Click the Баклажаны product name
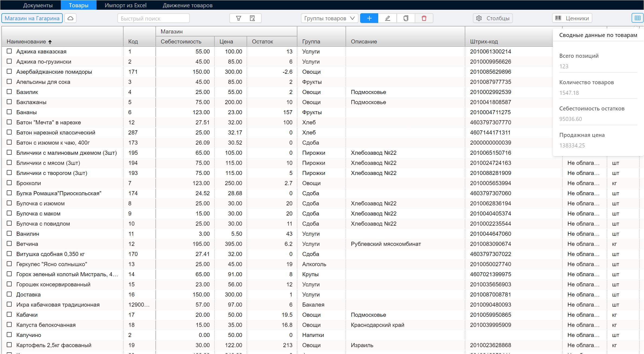 31,102
